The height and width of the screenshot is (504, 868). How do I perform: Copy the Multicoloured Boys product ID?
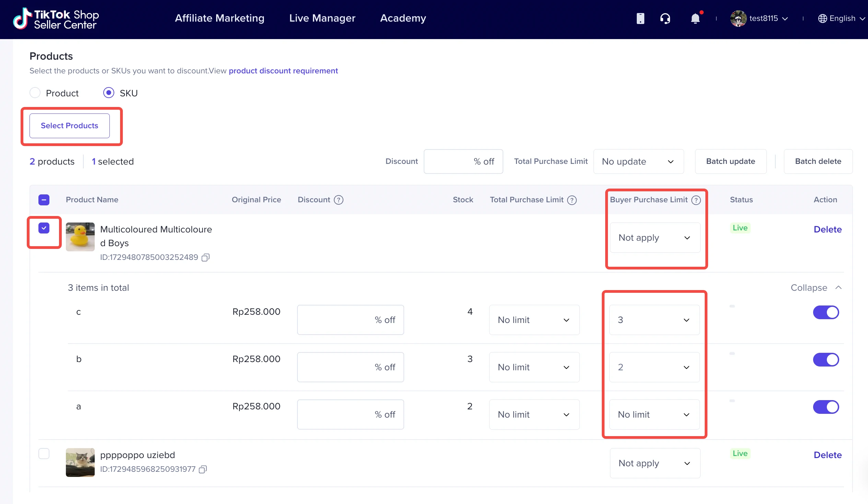tap(206, 257)
